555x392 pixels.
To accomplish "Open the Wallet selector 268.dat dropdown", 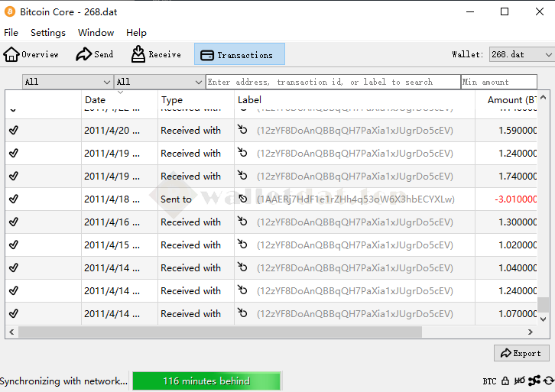I will pyautogui.click(x=521, y=54).
